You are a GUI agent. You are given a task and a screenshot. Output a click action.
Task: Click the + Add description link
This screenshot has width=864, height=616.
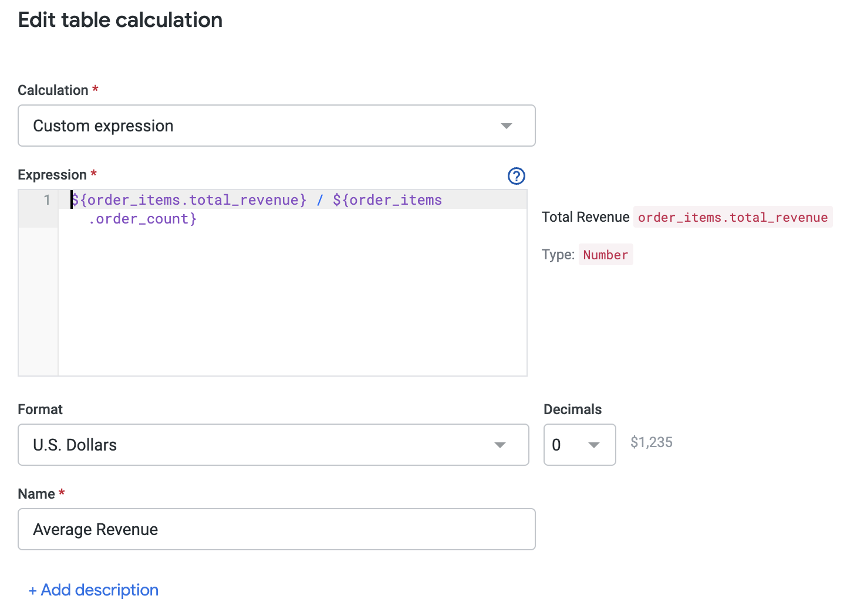click(93, 590)
